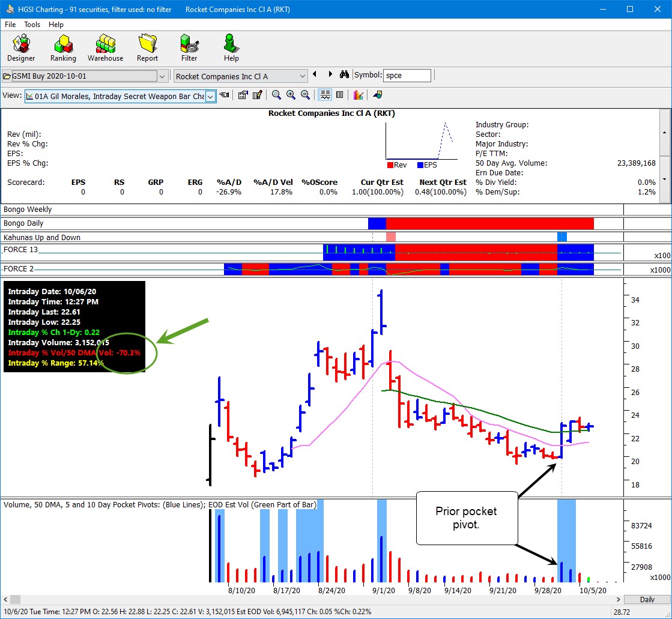This screenshot has height=619, width=672.
Task: Click the last toolbar icon after color chart
Action: (x=378, y=95)
